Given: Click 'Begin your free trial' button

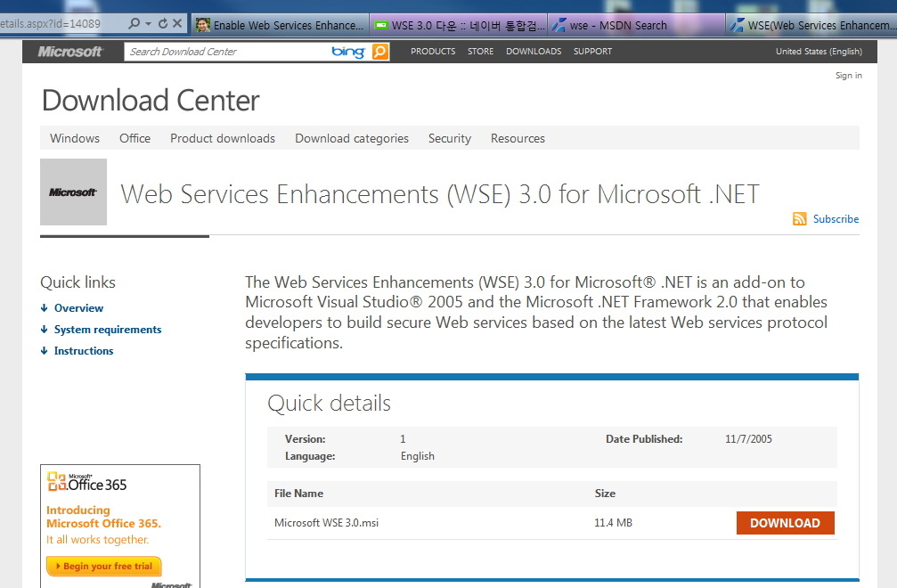Looking at the screenshot, I should pyautogui.click(x=103, y=566).
